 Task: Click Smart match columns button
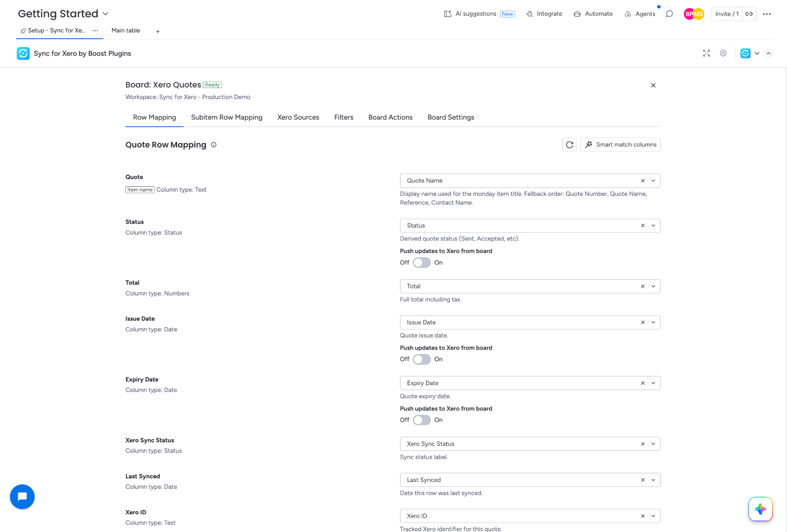(620, 145)
